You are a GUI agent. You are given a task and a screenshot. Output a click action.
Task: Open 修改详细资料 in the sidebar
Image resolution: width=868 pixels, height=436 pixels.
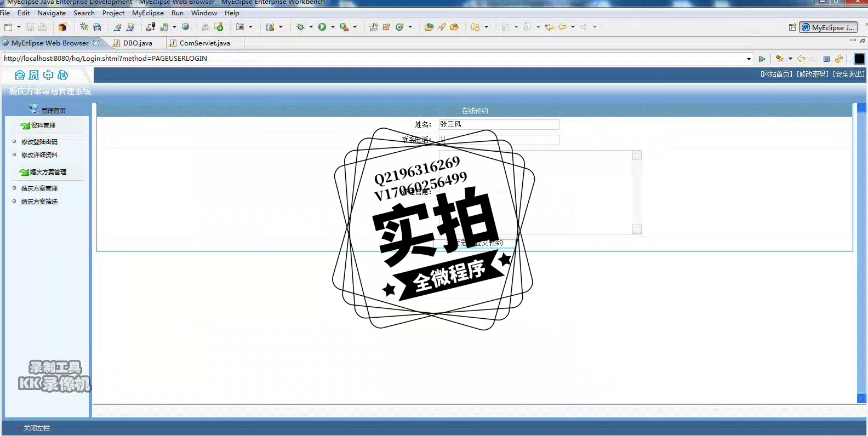39,155
